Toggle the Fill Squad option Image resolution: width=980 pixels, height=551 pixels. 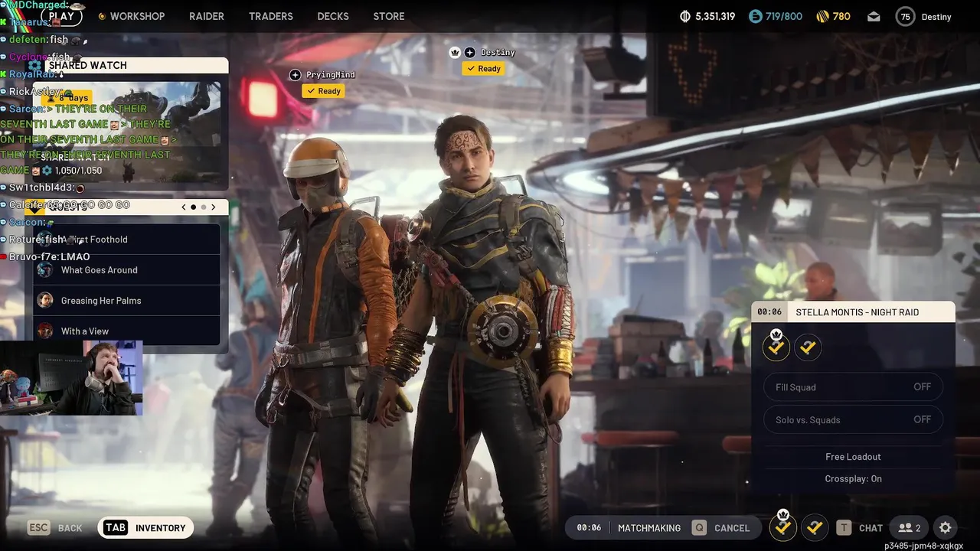coord(853,387)
